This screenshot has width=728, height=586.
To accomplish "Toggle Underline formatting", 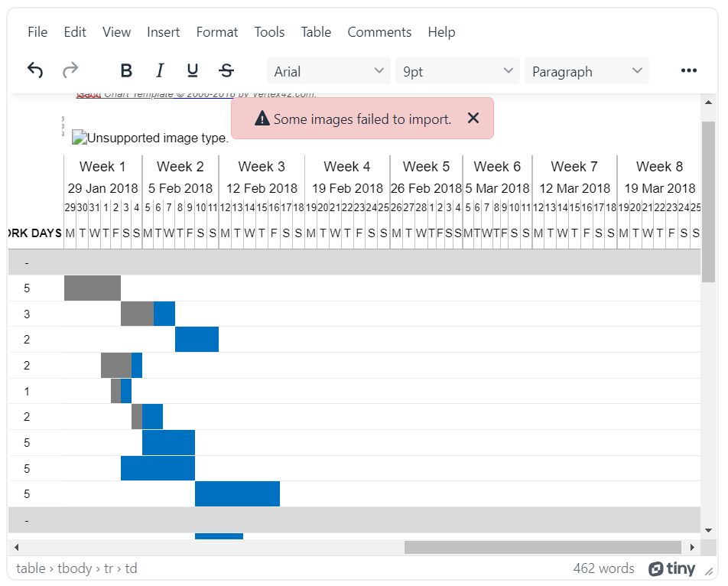I will [193, 71].
